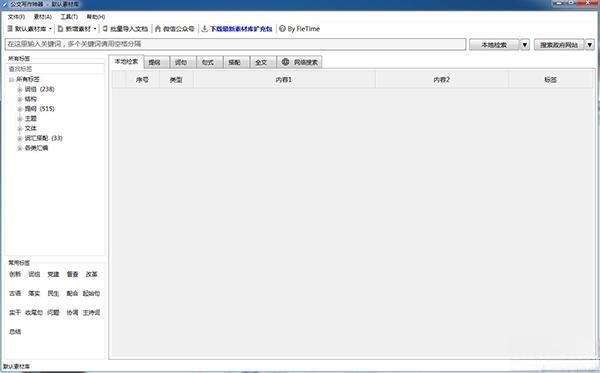Click the 主持词 common tag
This screenshot has height=373, width=600.
[x=91, y=313]
